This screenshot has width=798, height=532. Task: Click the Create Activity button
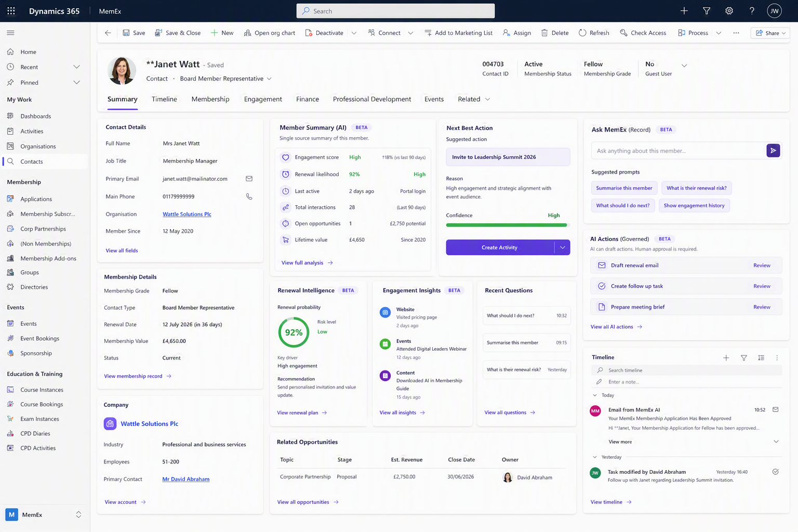pos(500,247)
